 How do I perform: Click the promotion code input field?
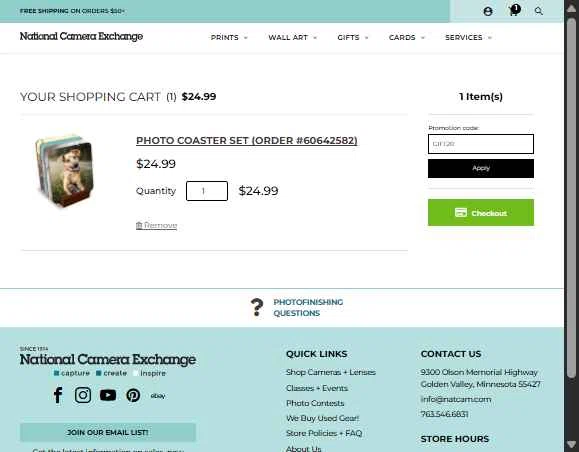pyautogui.click(x=481, y=144)
